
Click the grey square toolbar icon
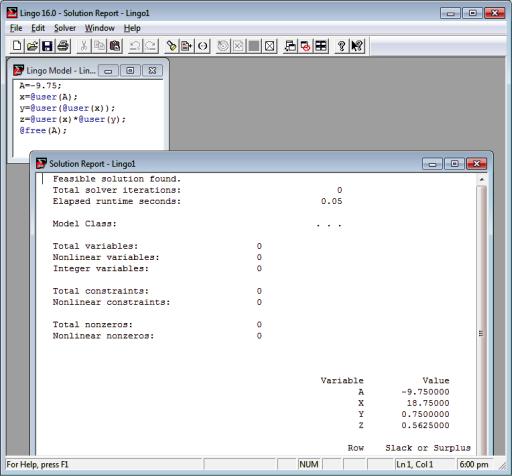click(x=254, y=46)
